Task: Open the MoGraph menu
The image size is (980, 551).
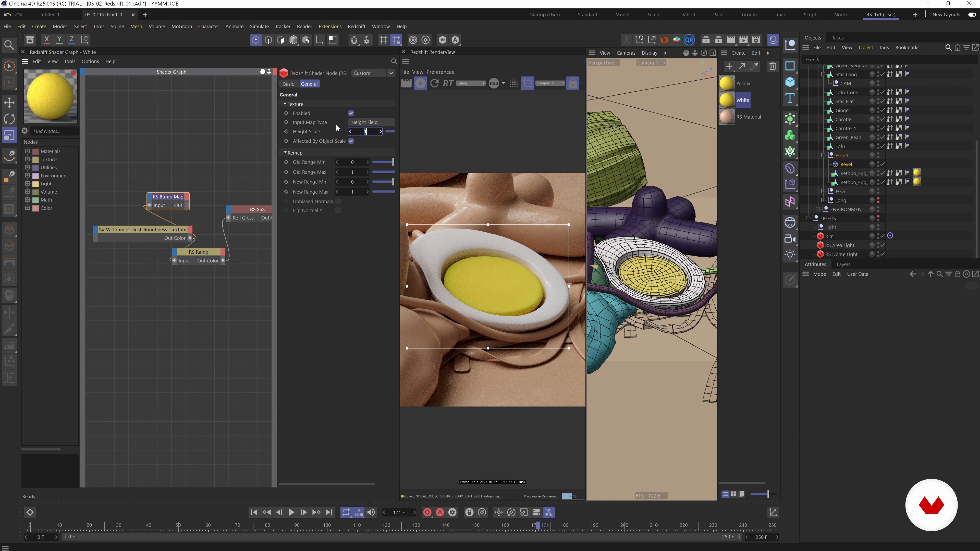Action: click(x=181, y=26)
